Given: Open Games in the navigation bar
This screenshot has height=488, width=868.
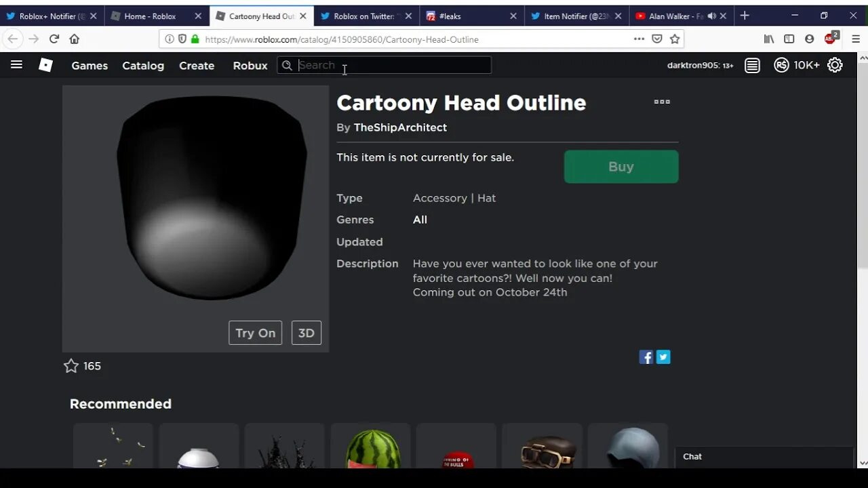Looking at the screenshot, I should point(90,65).
